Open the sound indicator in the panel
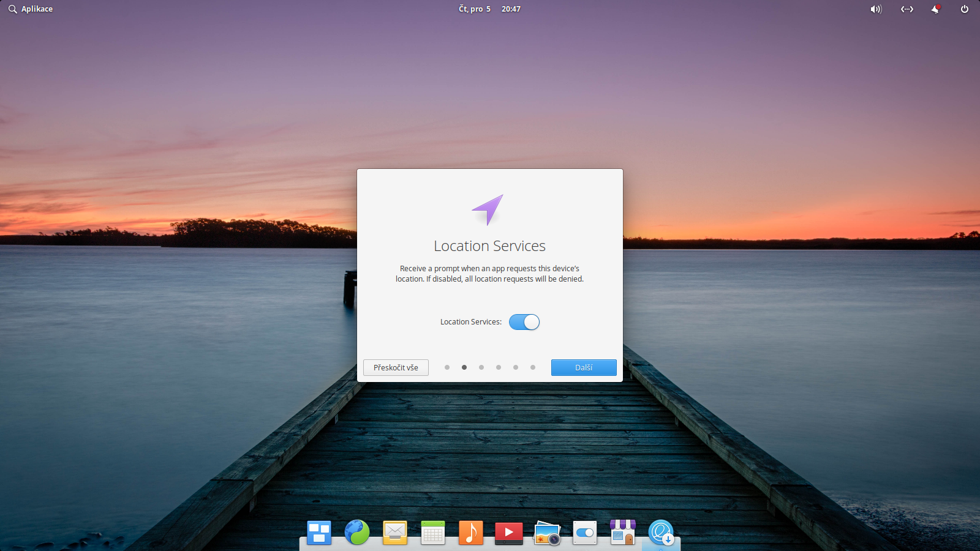The height and width of the screenshot is (551, 980). [875, 9]
